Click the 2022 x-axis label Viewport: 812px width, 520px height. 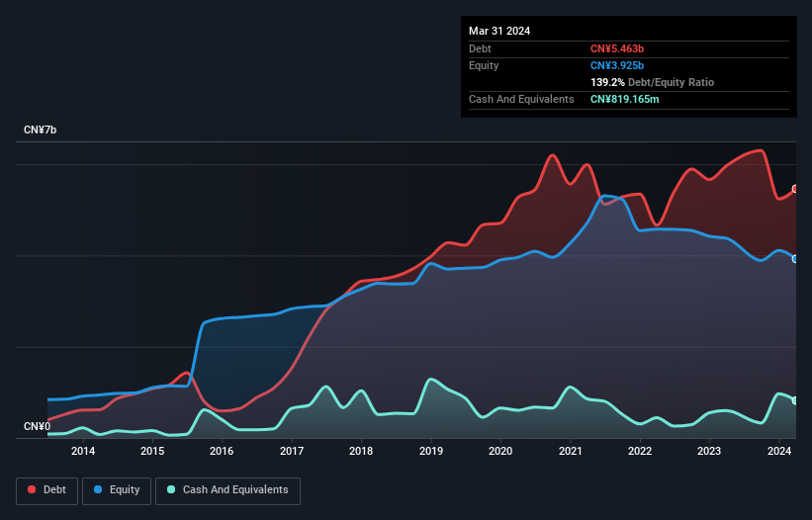[640, 451]
